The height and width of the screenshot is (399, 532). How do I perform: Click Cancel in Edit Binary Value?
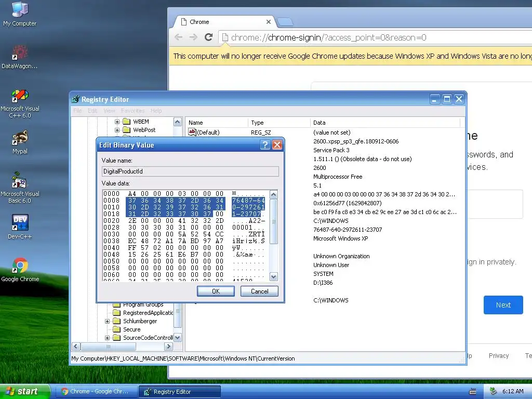259,291
